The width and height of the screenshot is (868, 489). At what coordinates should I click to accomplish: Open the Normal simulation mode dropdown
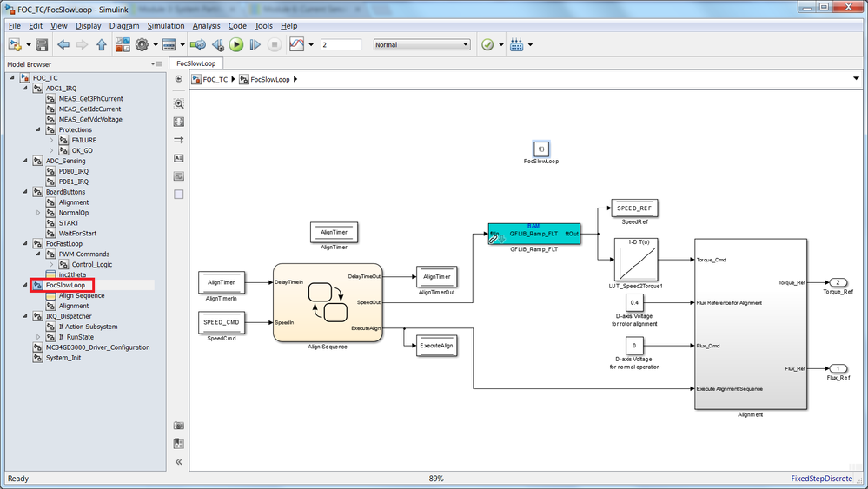point(421,45)
